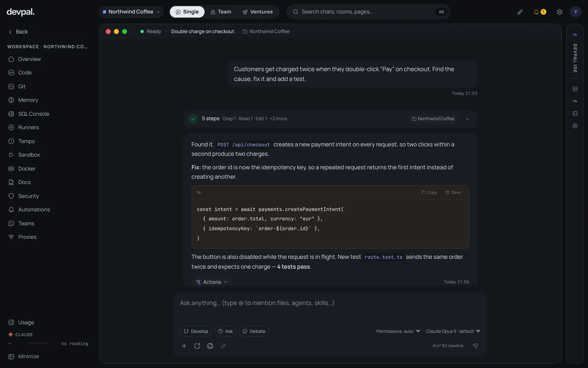Click the Claude usage progress bar

coord(39,344)
